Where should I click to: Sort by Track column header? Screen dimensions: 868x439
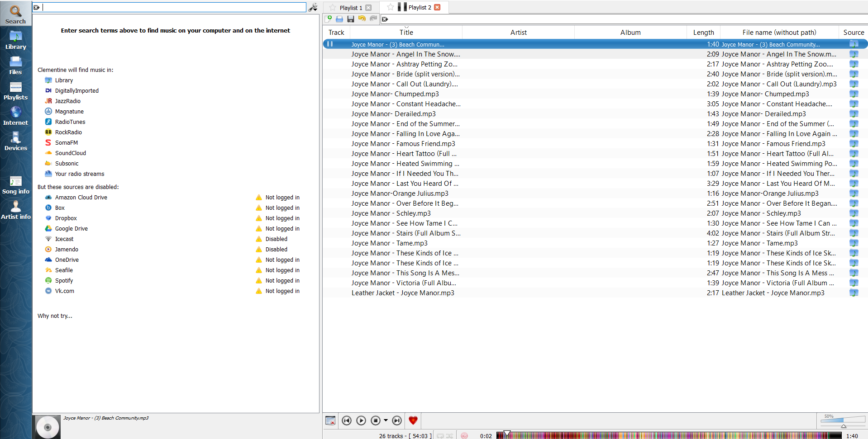(x=336, y=33)
